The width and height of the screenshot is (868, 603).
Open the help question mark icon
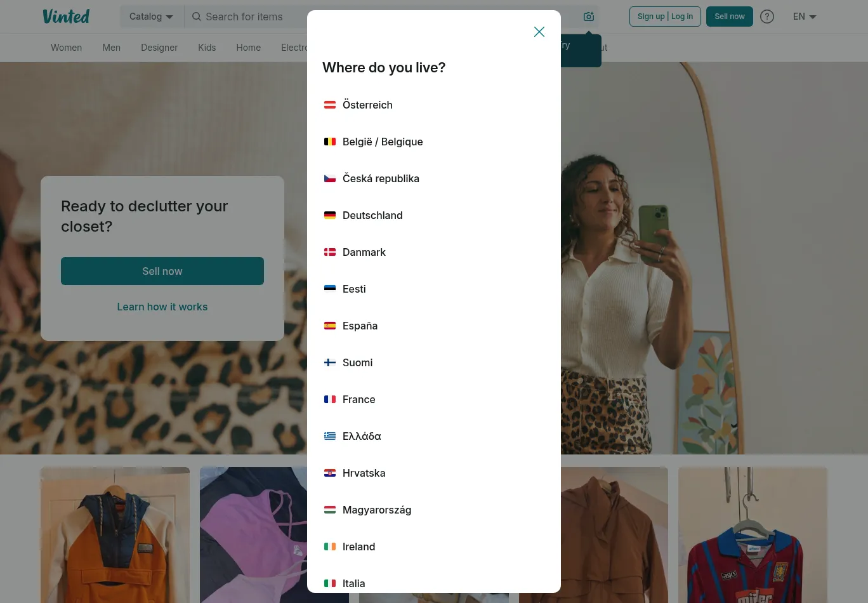767,17
